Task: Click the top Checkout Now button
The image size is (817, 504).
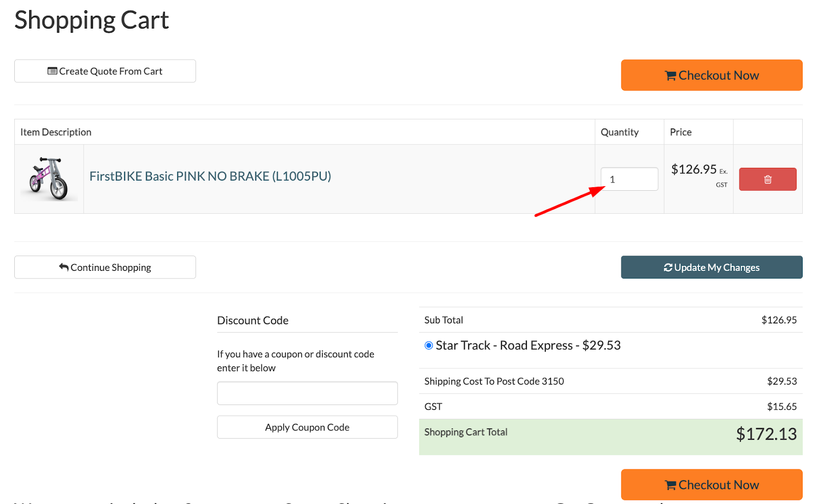Action: tap(711, 75)
